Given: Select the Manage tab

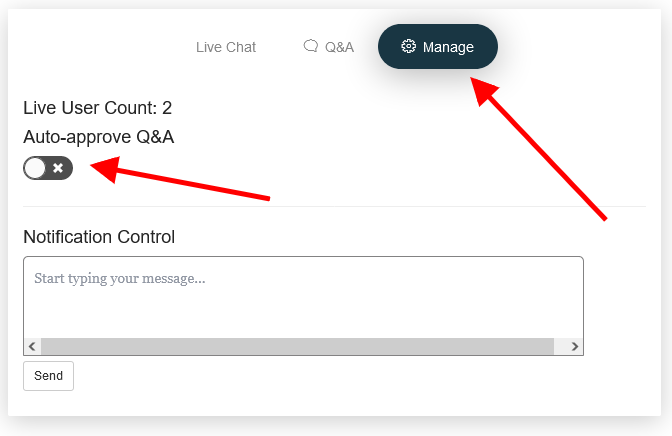Looking at the screenshot, I should pos(438,46).
